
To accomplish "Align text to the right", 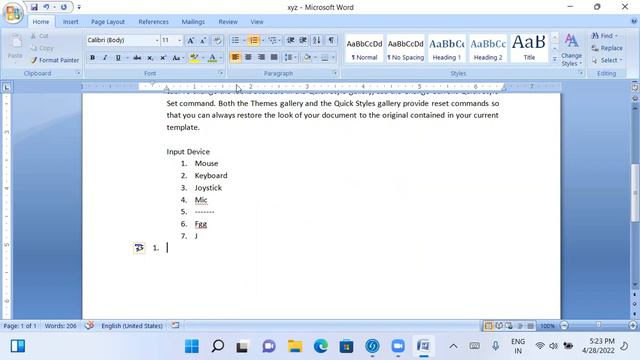I will pos(261,58).
